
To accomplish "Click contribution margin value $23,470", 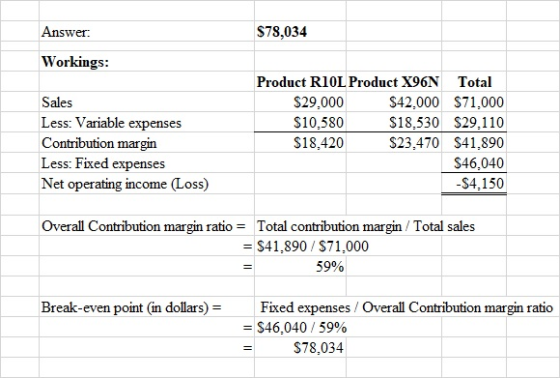I will [414, 143].
